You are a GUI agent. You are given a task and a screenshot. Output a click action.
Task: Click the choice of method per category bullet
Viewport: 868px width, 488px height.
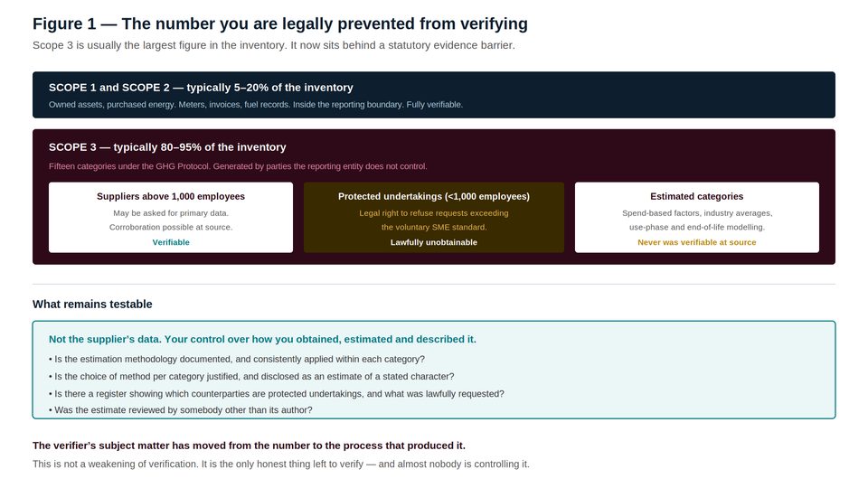(251, 376)
